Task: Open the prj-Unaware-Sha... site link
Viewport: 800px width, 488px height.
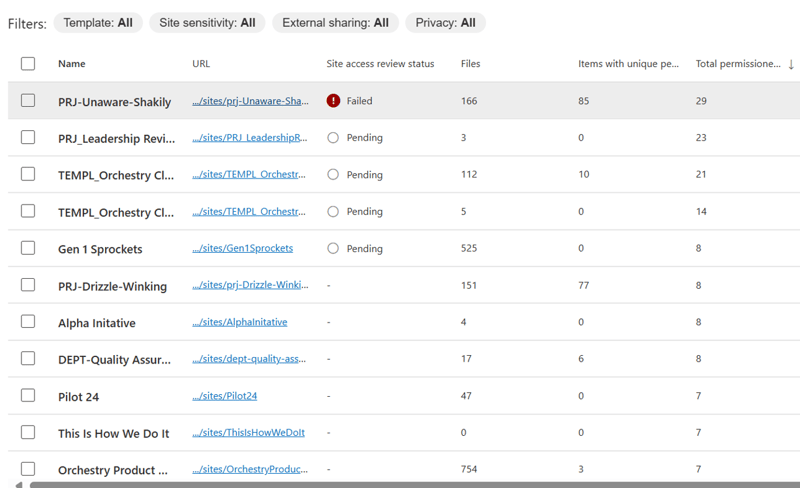Action: click(250, 101)
